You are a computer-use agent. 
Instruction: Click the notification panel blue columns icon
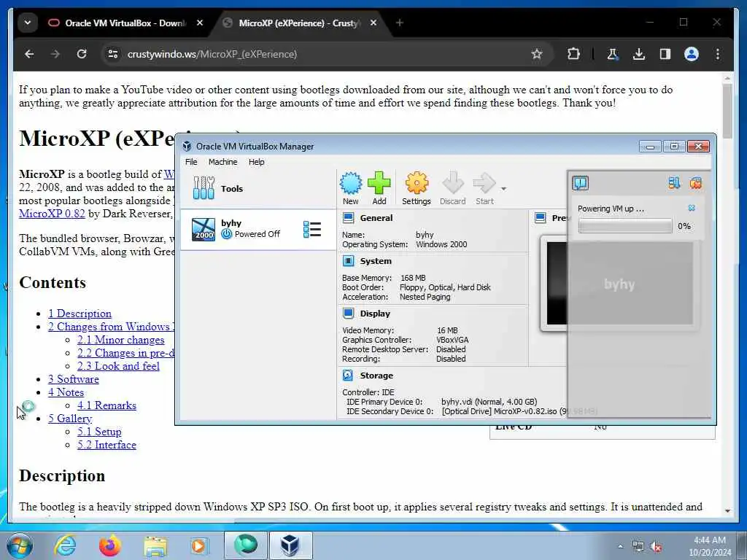pyautogui.click(x=674, y=183)
